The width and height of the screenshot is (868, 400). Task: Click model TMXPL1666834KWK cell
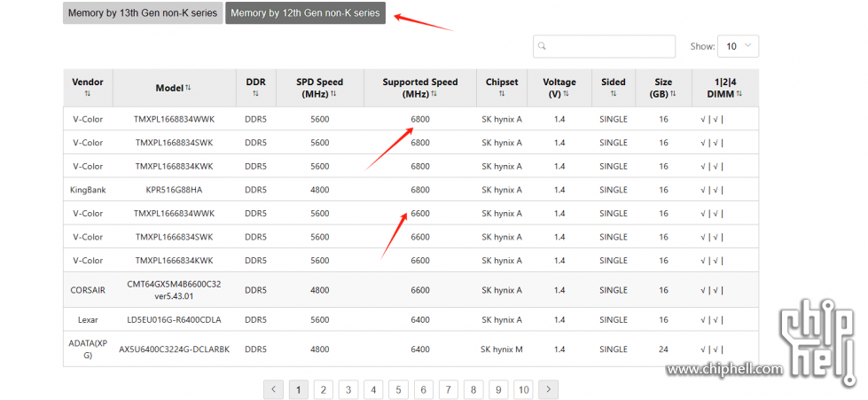click(175, 261)
